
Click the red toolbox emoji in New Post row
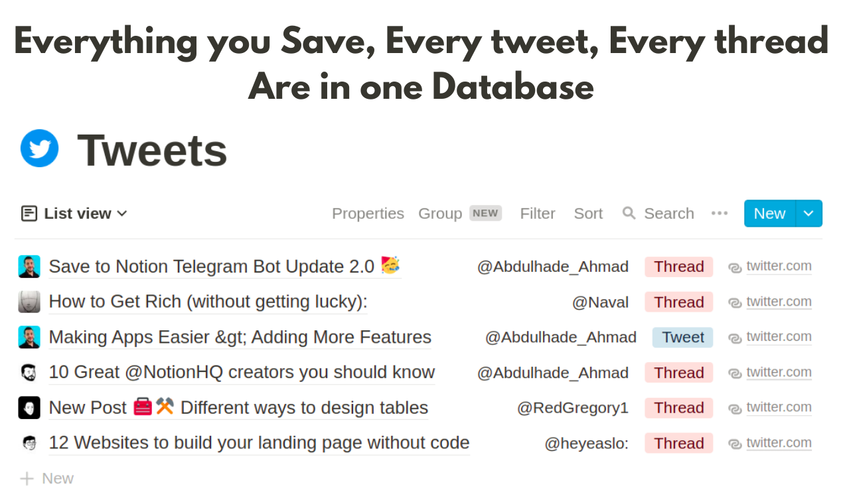[142, 407]
